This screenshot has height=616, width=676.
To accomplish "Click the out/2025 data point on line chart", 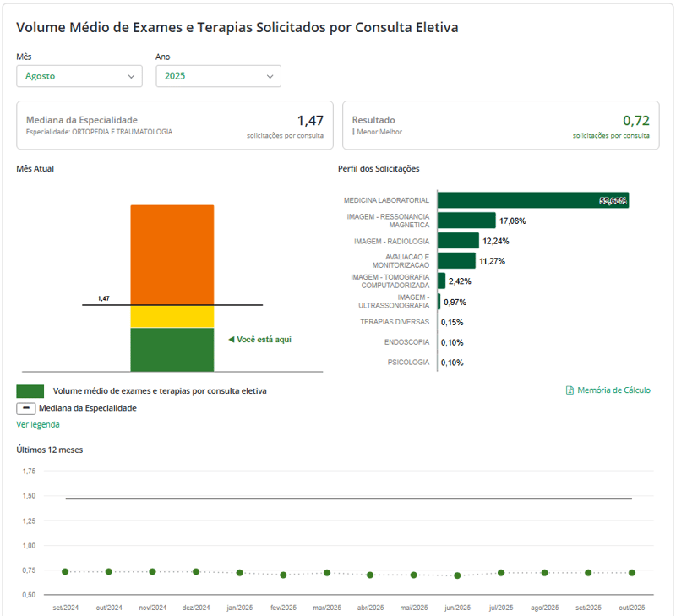I will tap(631, 573).
